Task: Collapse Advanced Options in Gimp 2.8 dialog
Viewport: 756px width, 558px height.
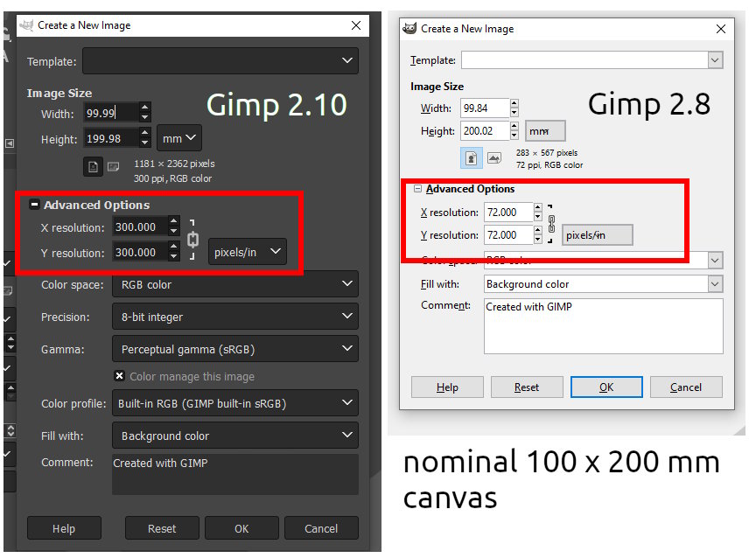Action: [418, 188]
